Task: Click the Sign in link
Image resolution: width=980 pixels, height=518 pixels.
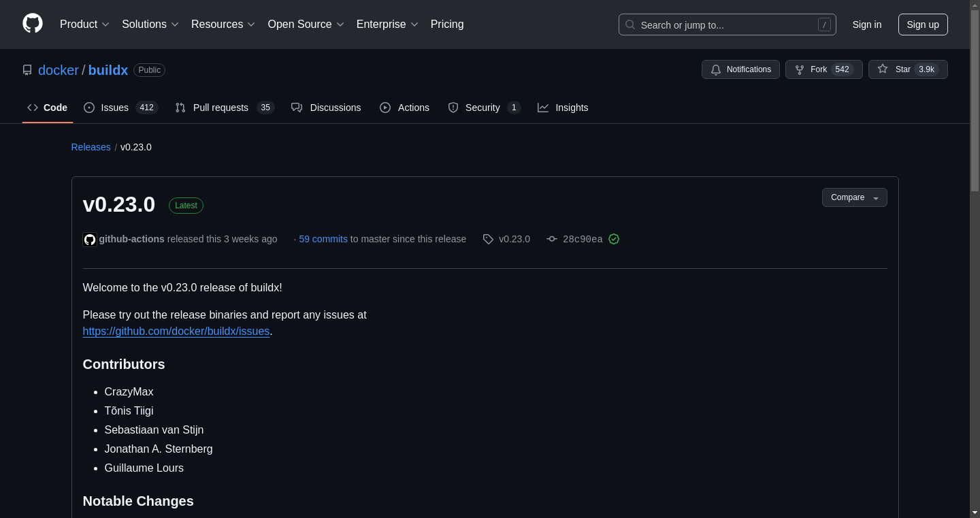Action: tap(867, 25)
